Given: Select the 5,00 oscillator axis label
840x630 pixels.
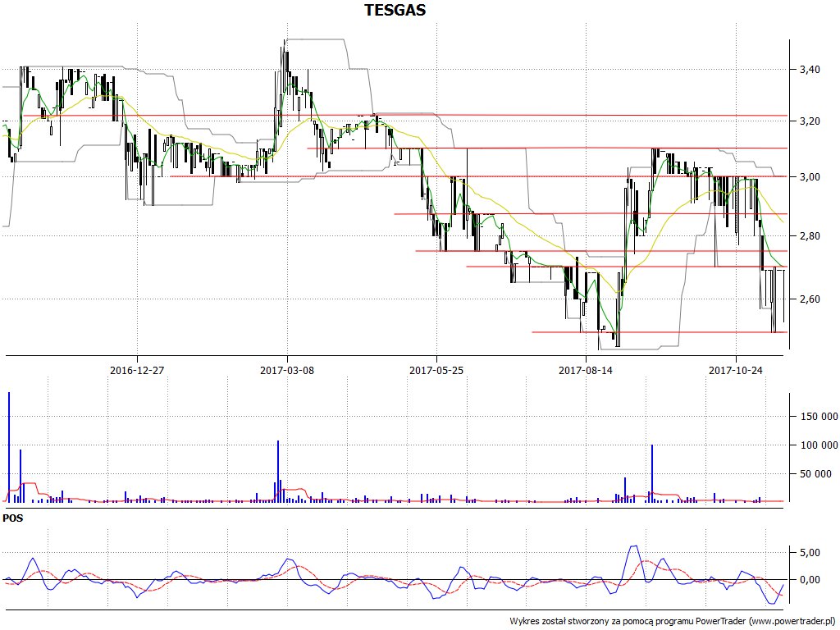Looking at the screenshot, I should click(x=810, y=552).
